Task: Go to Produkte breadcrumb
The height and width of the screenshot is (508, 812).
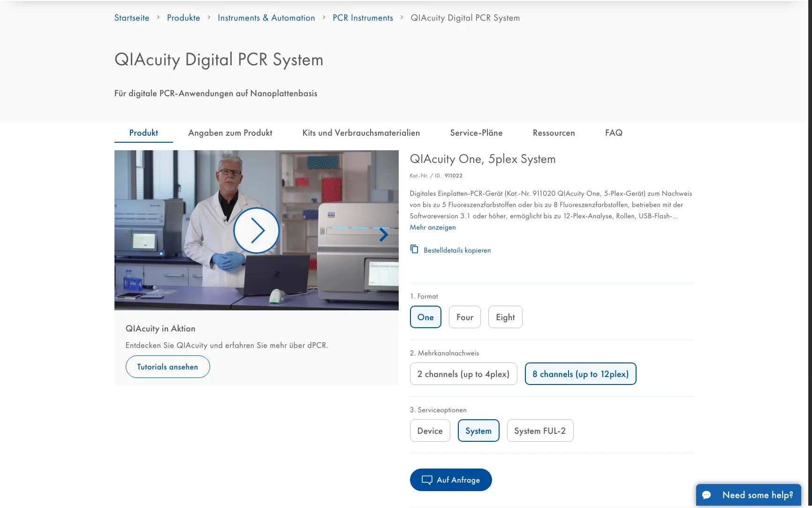Action: [183, 18]
